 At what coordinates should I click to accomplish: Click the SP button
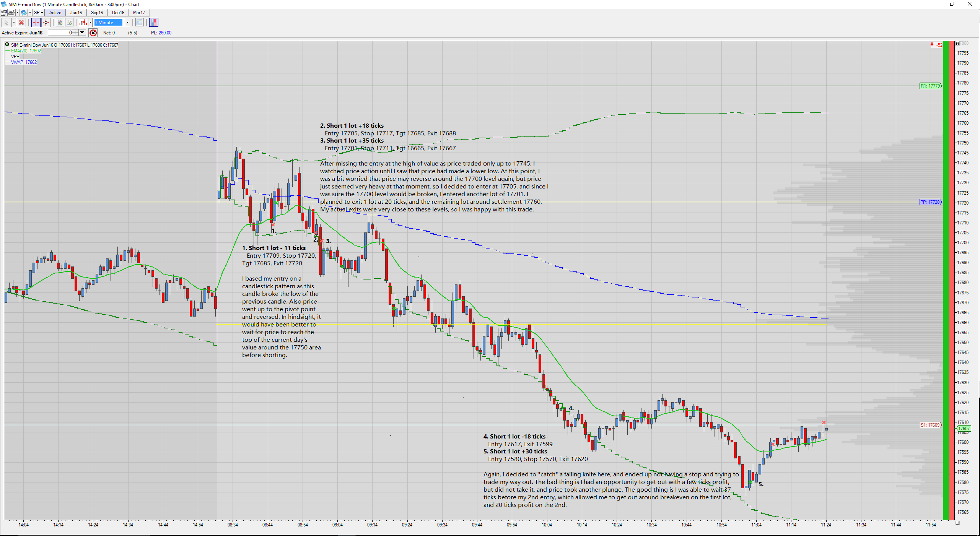tap(37, 13)
